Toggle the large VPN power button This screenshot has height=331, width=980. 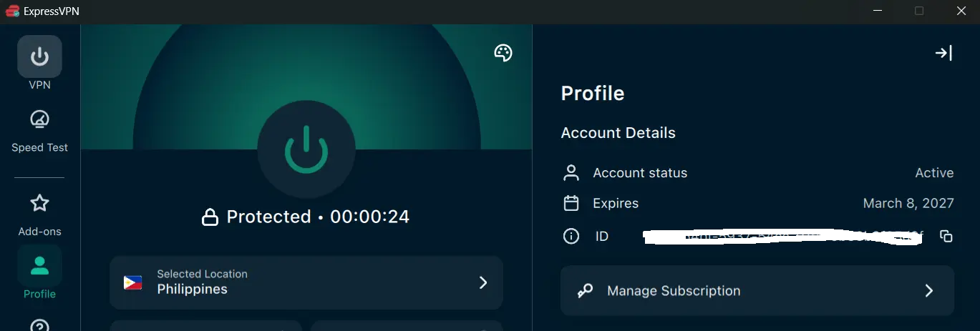click(x=306, y=149)
